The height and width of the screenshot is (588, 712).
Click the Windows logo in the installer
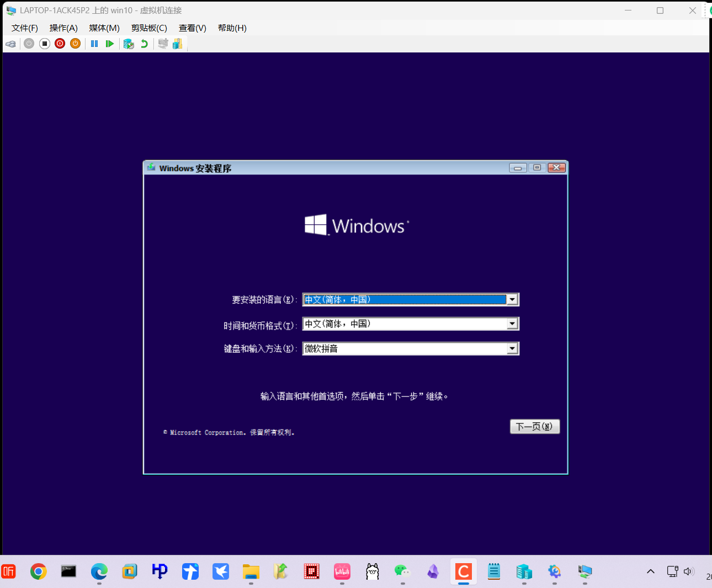[357, 225]
